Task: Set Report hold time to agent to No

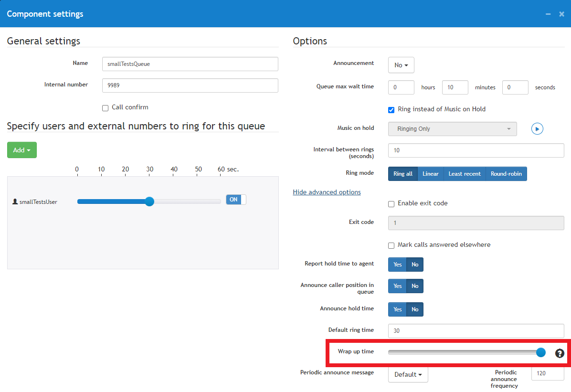Action: [x=415, y=265]
